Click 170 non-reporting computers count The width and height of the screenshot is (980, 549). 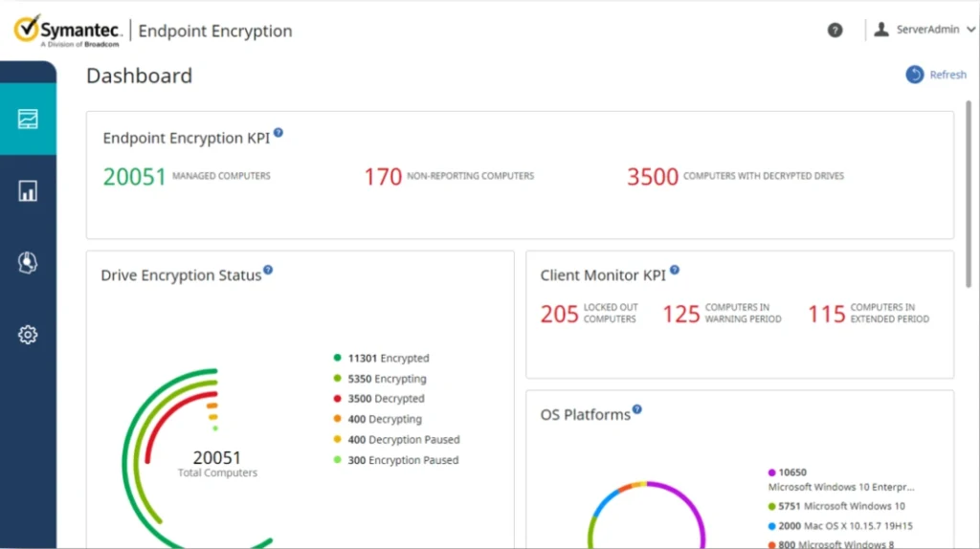pos(383,177)
